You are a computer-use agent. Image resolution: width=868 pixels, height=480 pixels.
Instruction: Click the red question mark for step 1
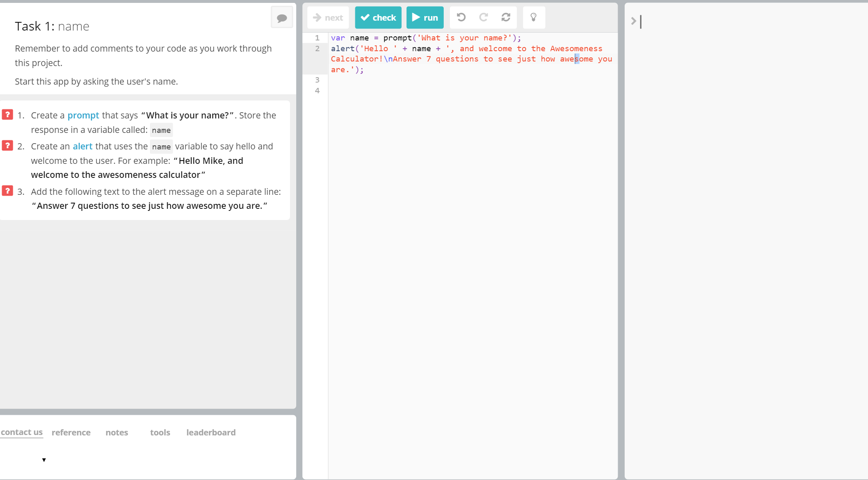[x=7, y=114]
